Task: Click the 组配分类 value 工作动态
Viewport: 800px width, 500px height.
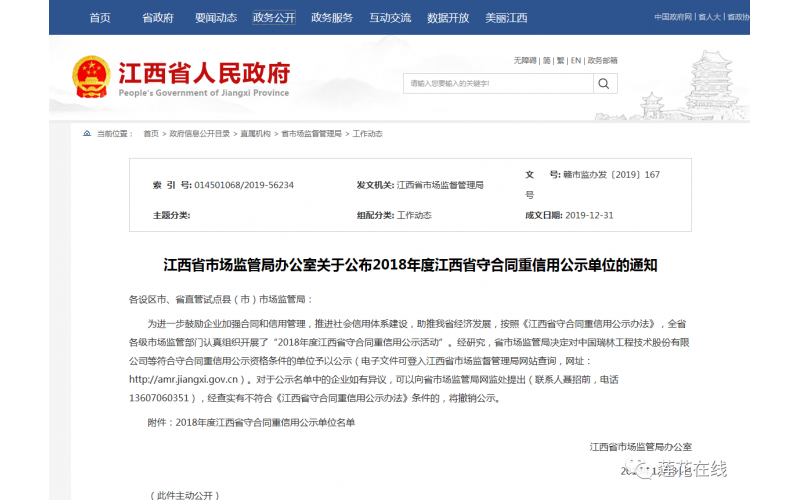Action: 414,215
